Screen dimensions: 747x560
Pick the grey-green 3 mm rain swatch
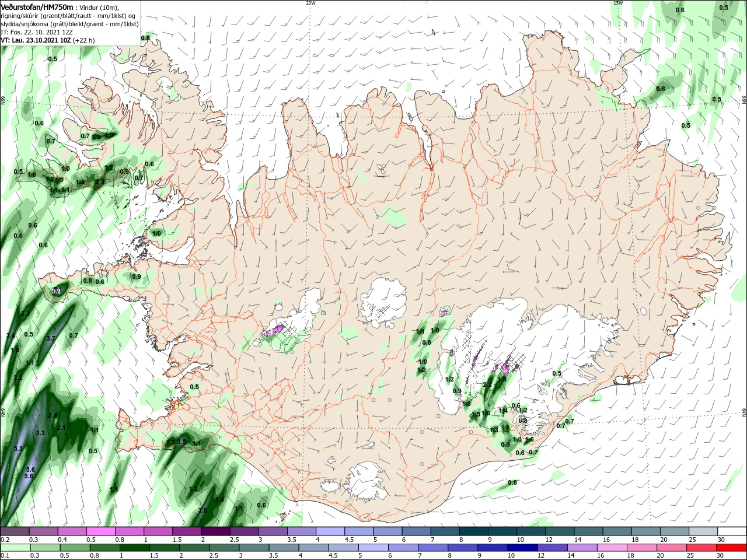click(255, 548)
